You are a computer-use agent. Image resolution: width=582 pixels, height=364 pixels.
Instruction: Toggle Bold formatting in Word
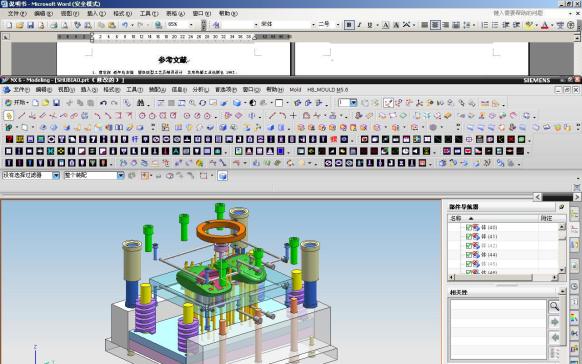[x=349, y=25]
